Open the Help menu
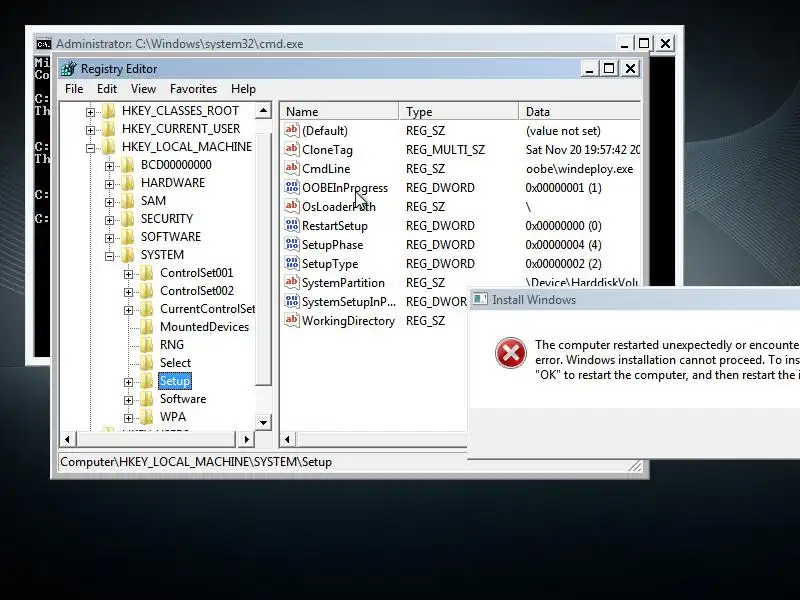 [x=243, y=89]
